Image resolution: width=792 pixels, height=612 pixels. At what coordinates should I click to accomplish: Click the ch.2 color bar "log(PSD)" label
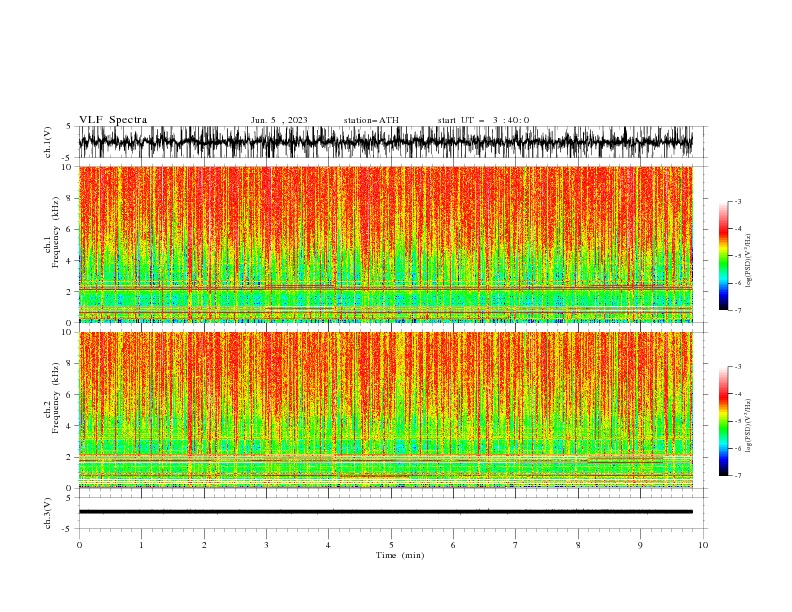748,426
